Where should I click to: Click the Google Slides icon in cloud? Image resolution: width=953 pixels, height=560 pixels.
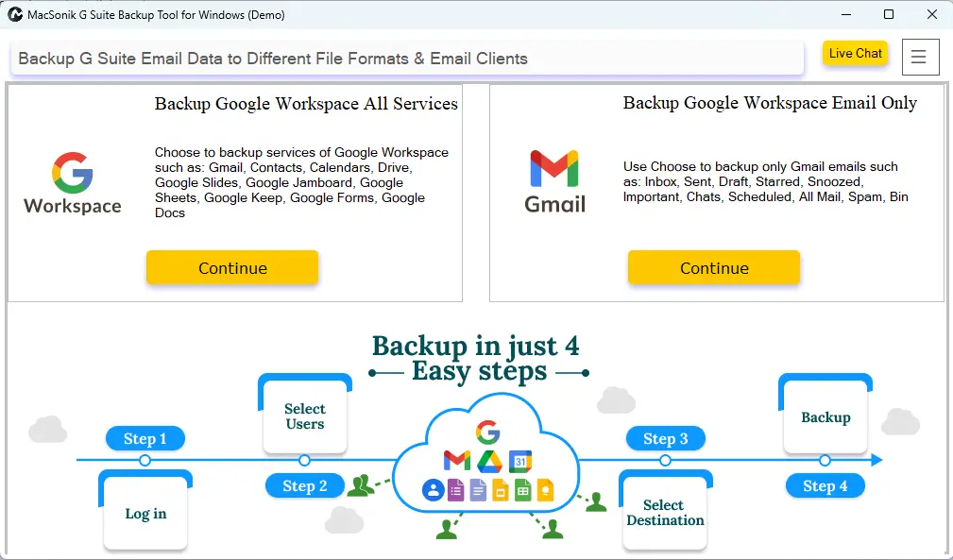501,490
